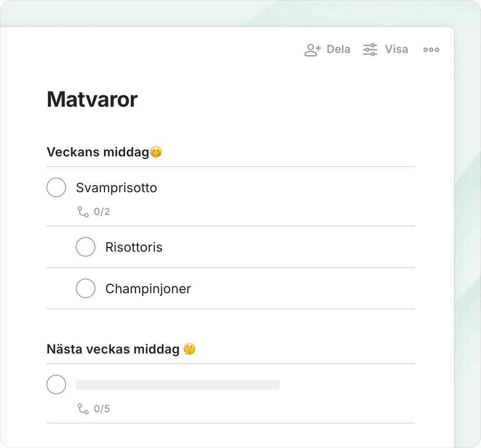The height and width of the screenshot is (448, 481).
Task: Select the Nästa veckas middag section title
Action: click(113, 349)
